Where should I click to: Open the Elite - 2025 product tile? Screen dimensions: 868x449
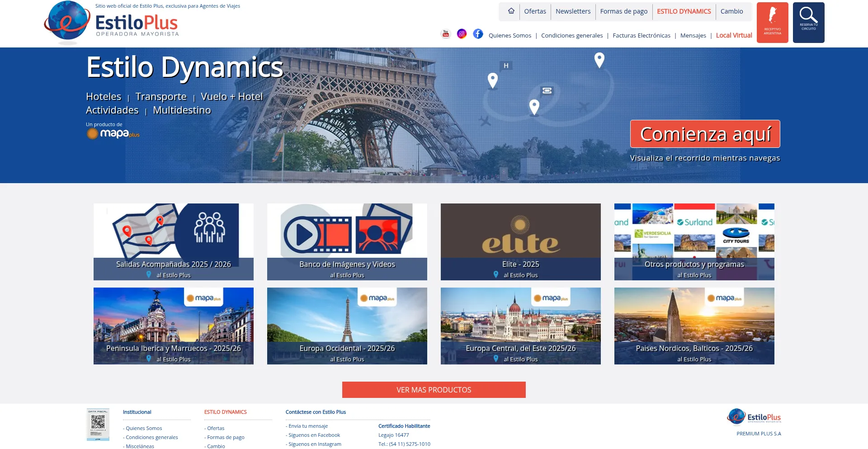point(520,242)
